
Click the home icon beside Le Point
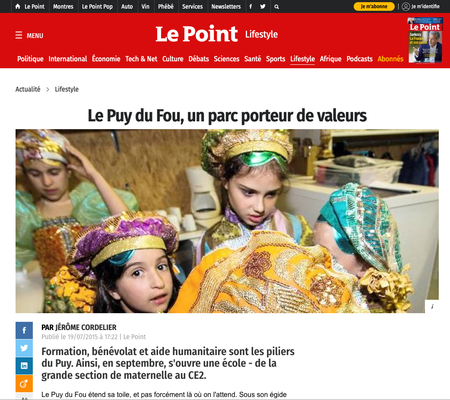tap(18, 6)
